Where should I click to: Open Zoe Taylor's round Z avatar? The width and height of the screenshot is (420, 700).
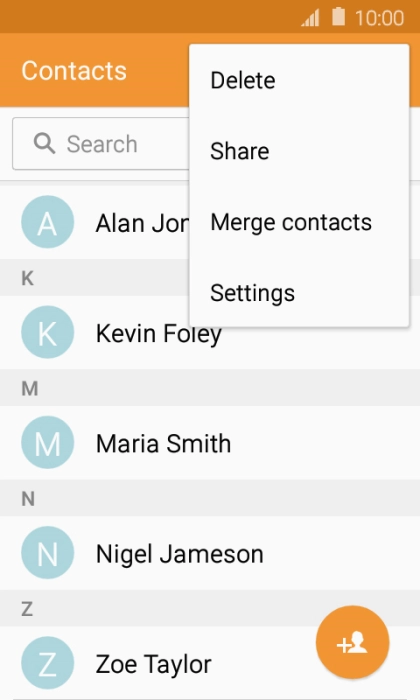pyautogui.click(x=47, y=663)
